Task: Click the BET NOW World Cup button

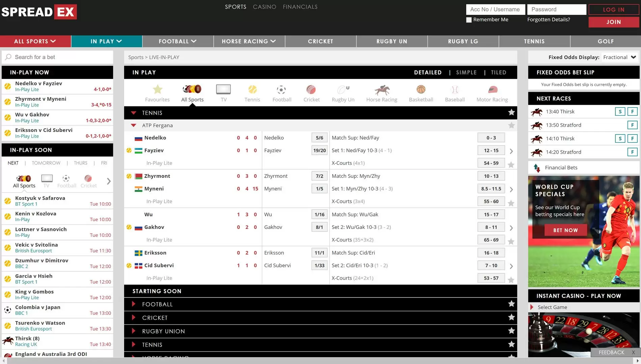Action: tap(566, 230)
